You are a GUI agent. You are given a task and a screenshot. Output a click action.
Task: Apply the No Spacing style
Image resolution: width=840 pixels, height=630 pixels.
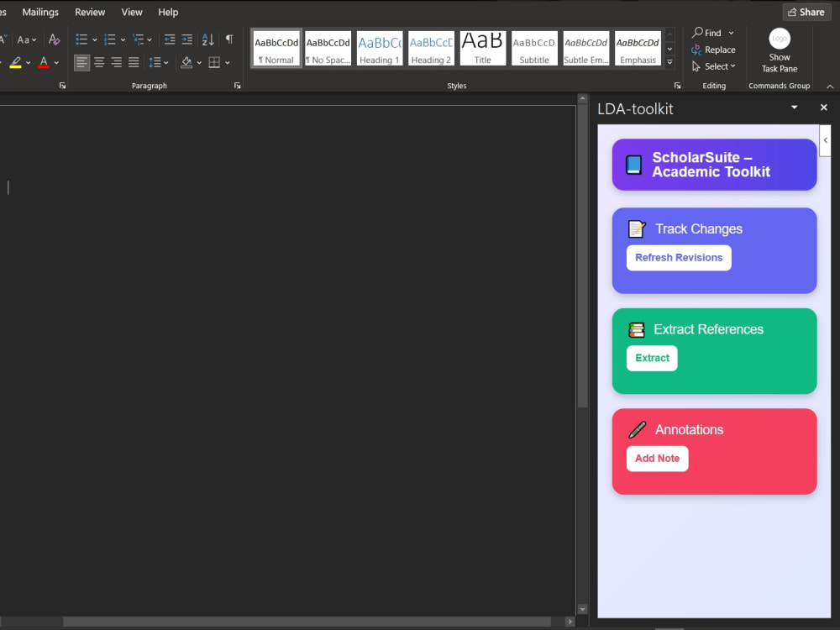pos(328,48)
